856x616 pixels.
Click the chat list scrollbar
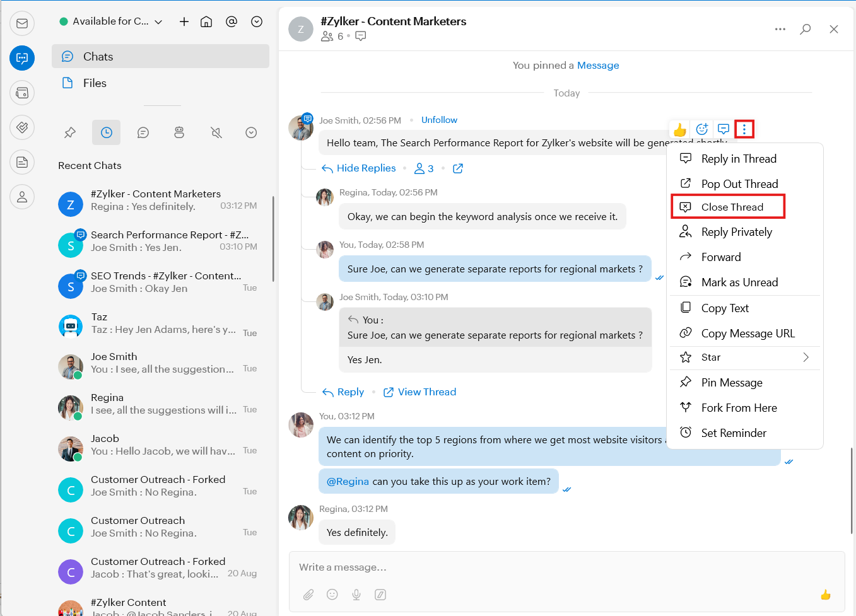pos(273,238)
